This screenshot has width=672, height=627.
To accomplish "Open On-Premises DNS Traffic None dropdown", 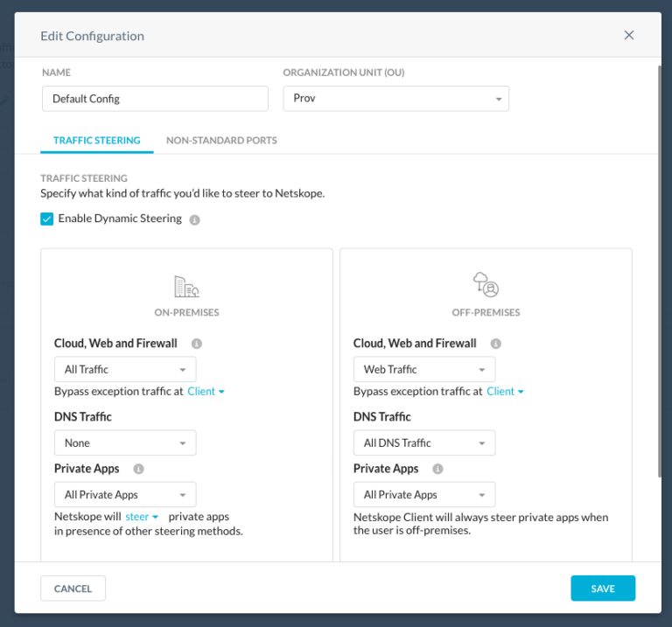I will click(x=125, y=442).
